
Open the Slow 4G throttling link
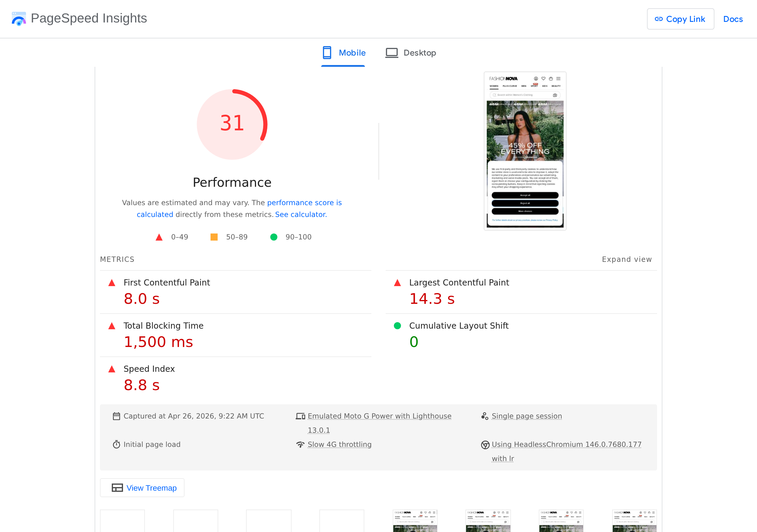[339, 444]
